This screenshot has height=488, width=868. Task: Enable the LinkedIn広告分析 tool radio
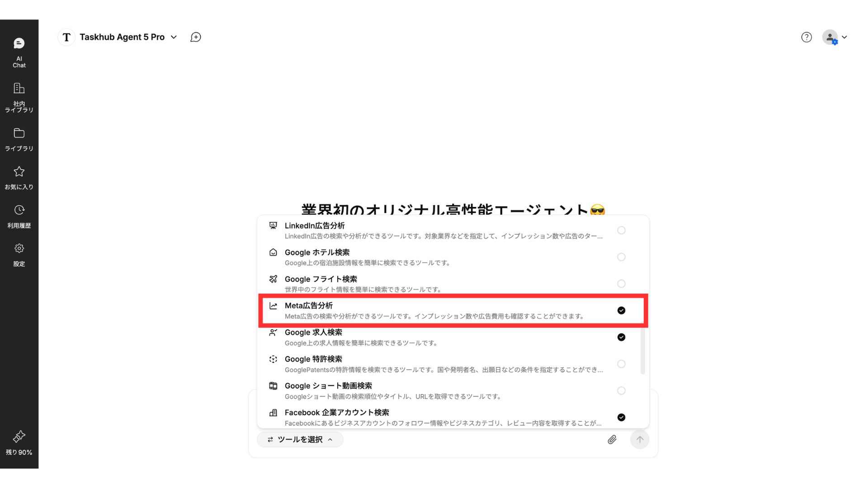(621, 230)
